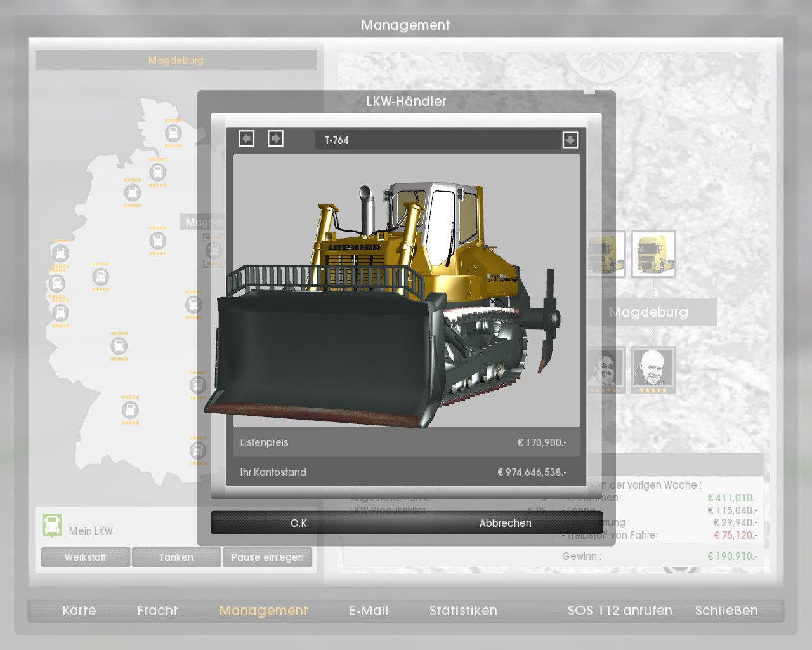Click the wages value € 115,040.-
This screenshot has width=812, height=650.
click(732, 510)
